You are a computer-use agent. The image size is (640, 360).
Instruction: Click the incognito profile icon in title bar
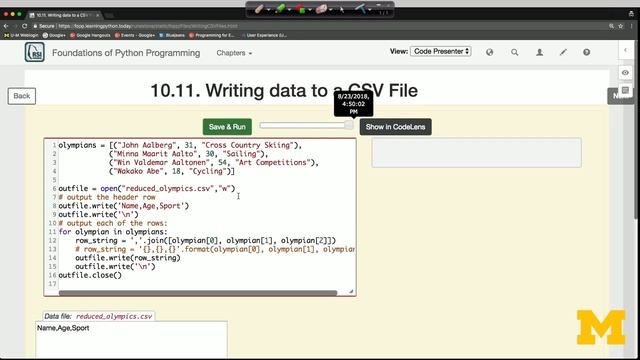click(631, 14)
